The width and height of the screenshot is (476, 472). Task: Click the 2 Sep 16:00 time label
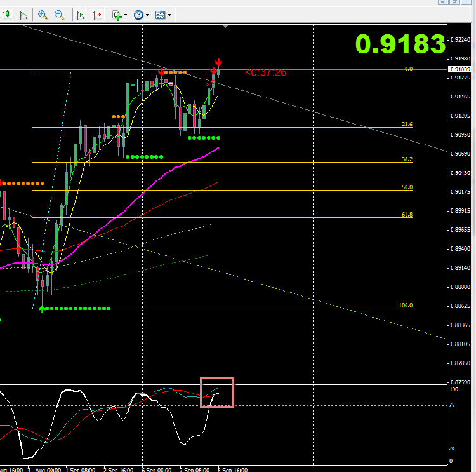click(x=119, y=469)
